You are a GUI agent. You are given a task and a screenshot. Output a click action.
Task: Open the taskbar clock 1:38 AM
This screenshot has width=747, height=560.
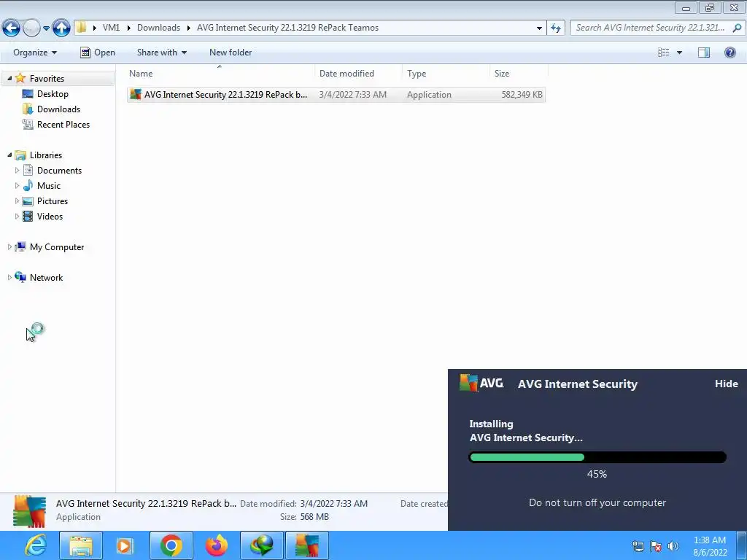point(710,546)
